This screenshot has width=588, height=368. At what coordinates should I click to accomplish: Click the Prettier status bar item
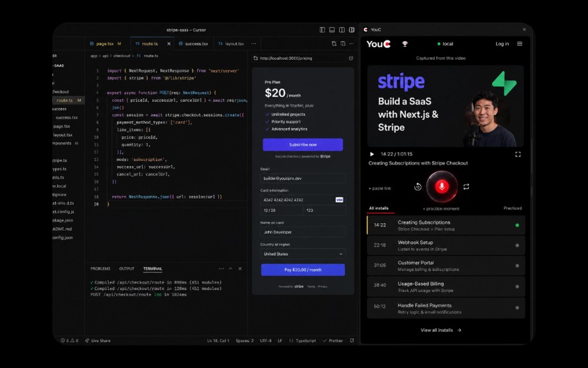tap(332, 340)
